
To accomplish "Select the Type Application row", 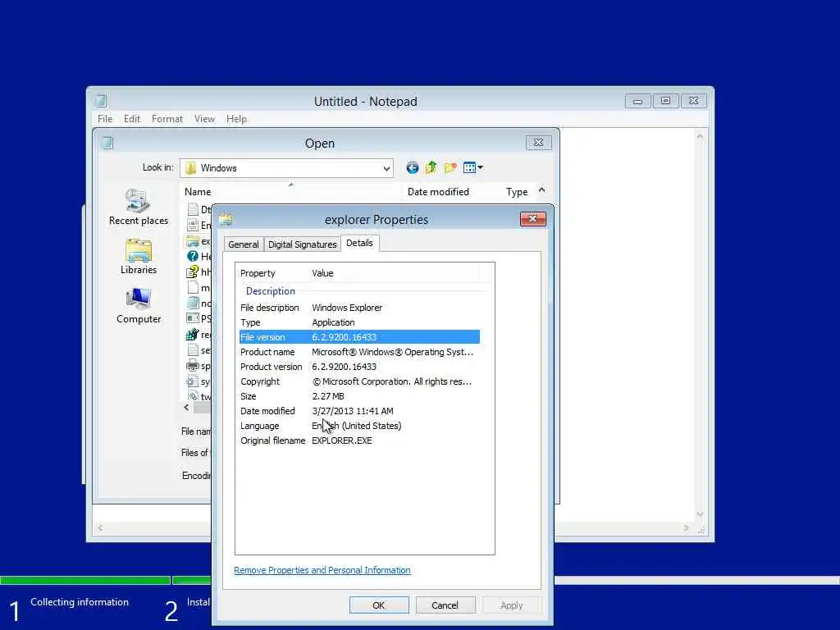I will (x=359, y=322).
